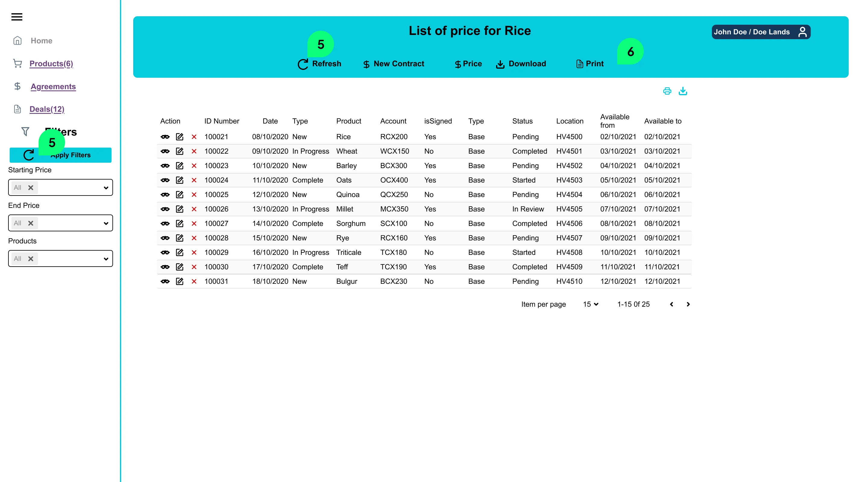Click the New Contract button
868x482 pixels.
[x=394, y=64]
